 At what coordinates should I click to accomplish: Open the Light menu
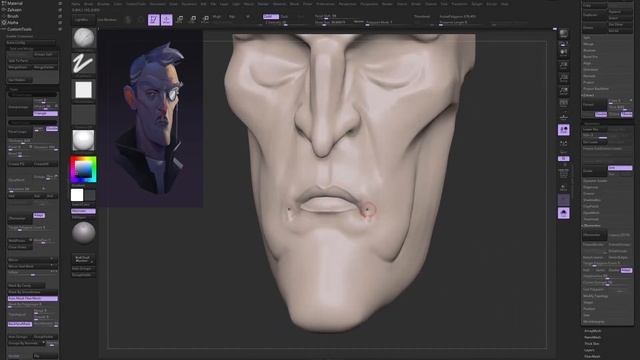tap(236, 4)
